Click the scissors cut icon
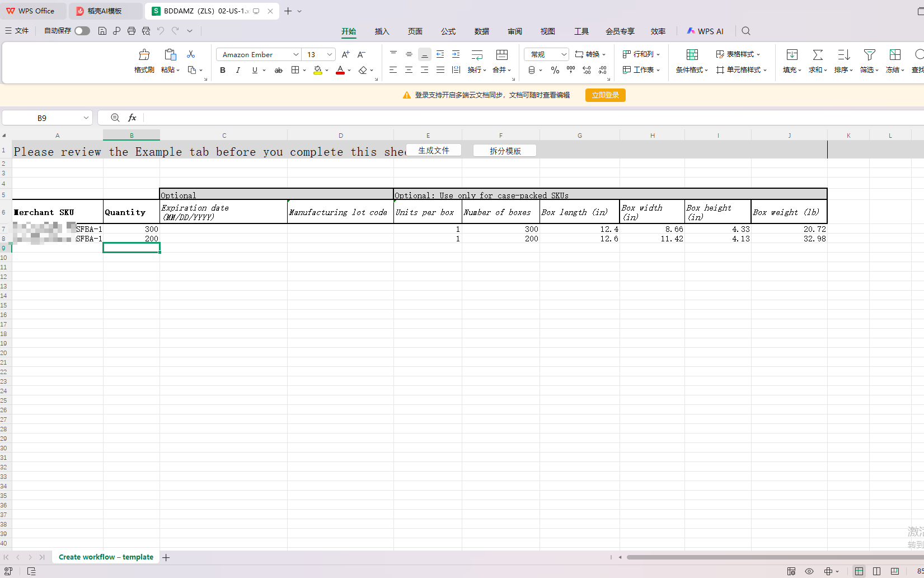 (191, 54)
